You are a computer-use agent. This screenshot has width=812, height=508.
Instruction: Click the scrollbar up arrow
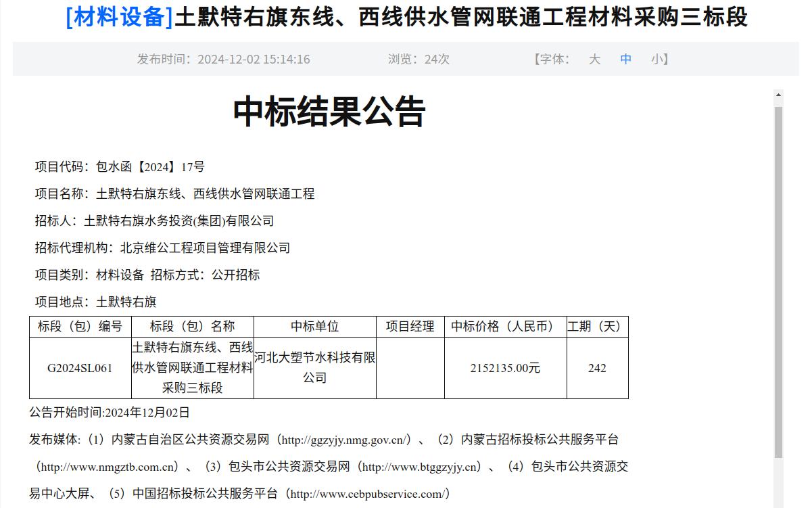pyautogui.click(x=778, y=95)
